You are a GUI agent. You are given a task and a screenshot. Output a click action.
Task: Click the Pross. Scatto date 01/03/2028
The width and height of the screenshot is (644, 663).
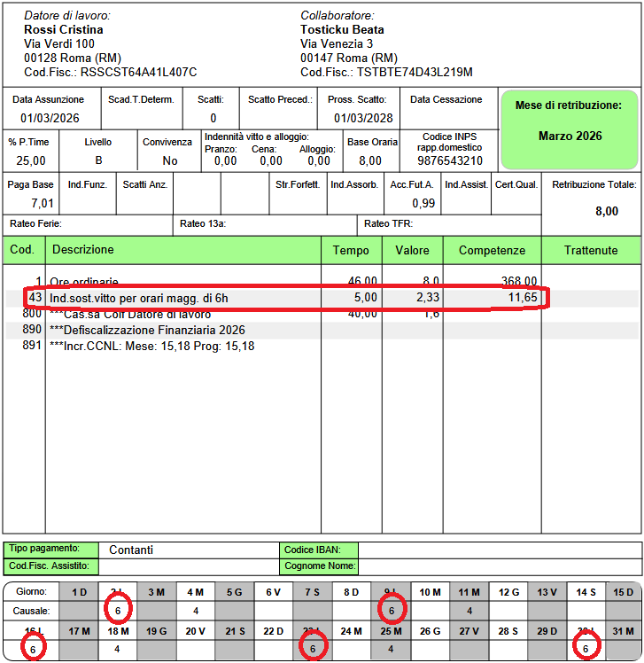point(363,118)
